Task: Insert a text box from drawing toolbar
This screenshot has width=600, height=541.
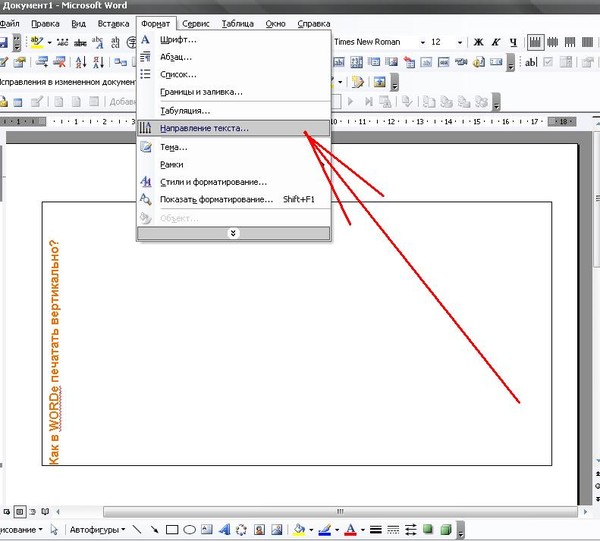Action: pos(207,530)
